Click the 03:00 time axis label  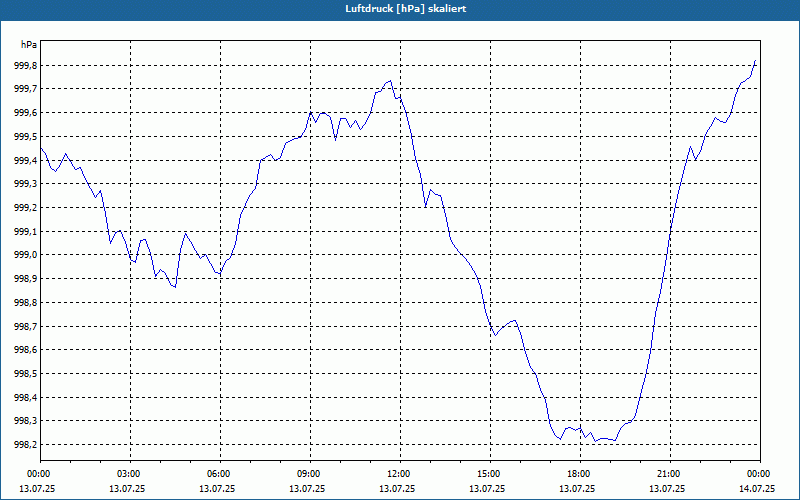pos(131,474)
